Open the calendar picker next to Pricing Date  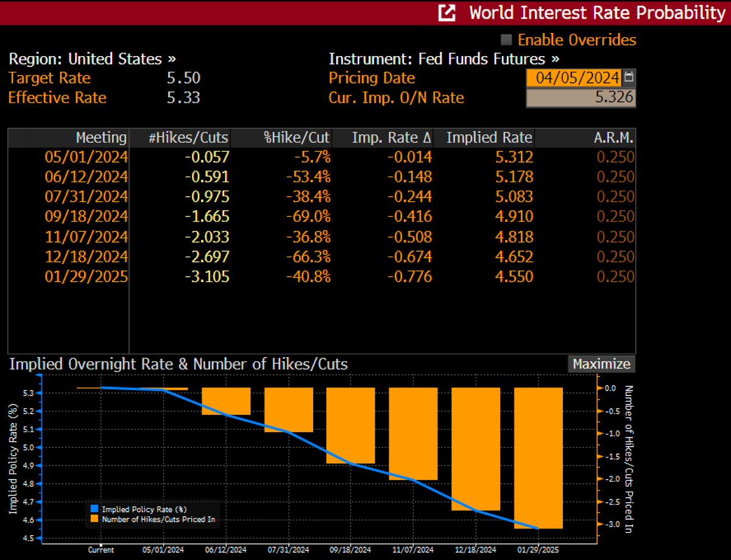point(629,77)
